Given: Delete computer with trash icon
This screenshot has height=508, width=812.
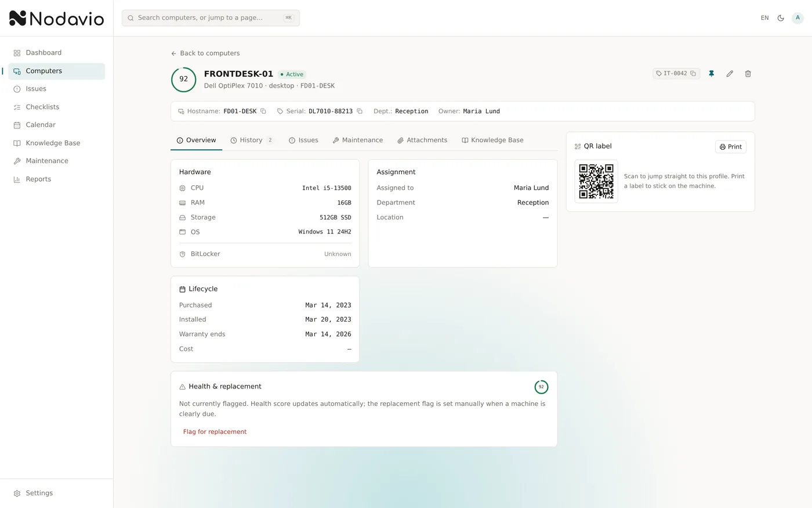Looking at the screenshot, I should click(748, 74).
